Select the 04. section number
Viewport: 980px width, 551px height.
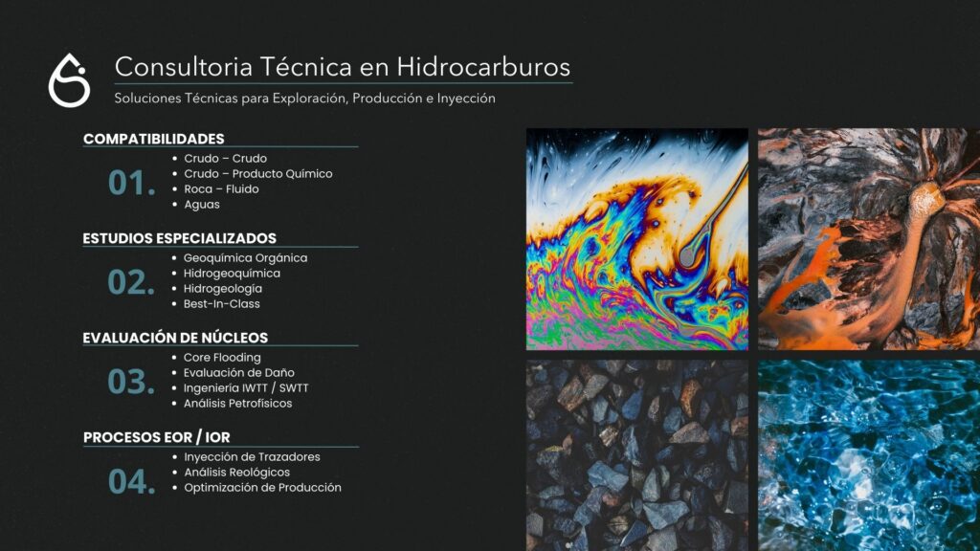(131, 481)
